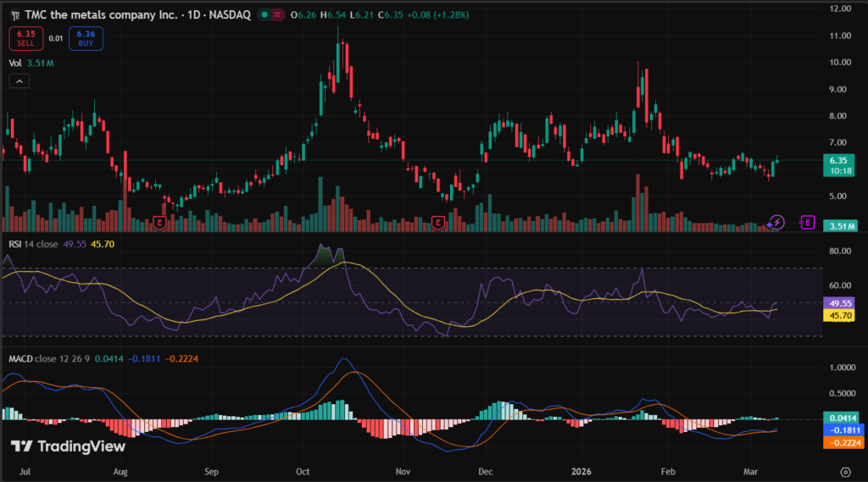Collapse the indicator legend with the chevron
Viewport: 868px width, 482px height.
coord(19,81)
